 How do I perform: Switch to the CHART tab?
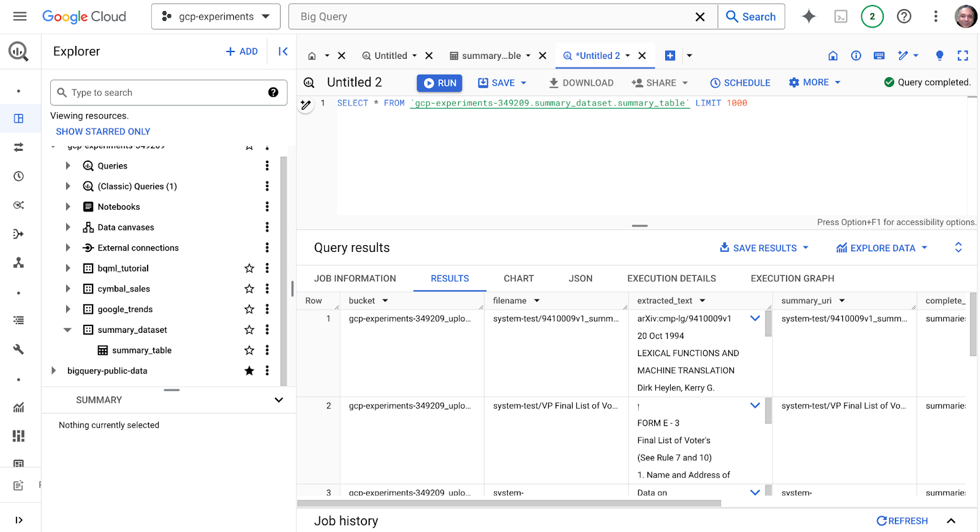[518, 278]
